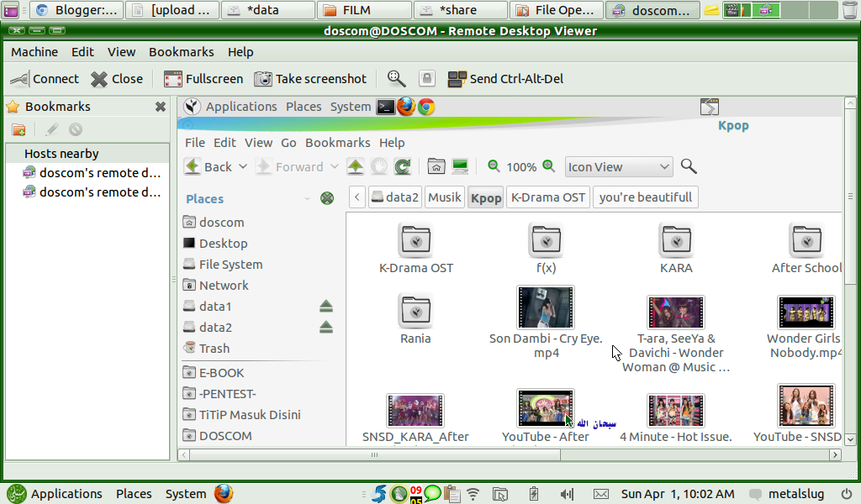Viewport: 861px width, 504px height.
Task: Open the Forward history dropdown arrow
Action: (335, 166)
